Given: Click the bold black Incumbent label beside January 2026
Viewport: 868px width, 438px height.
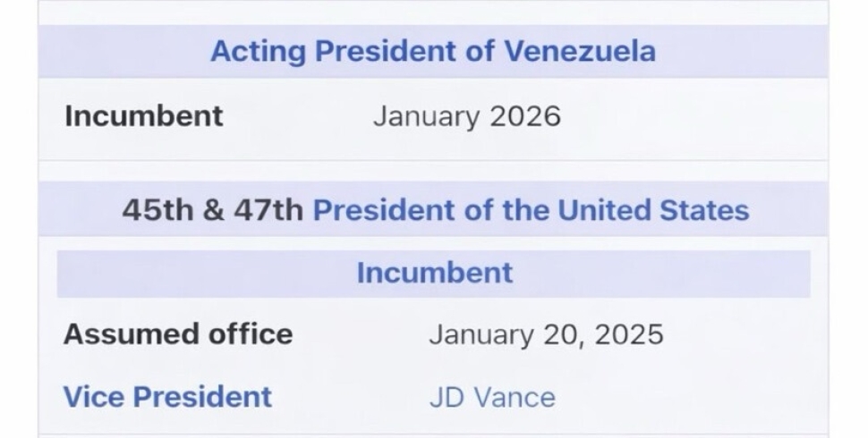Looking at the screenshot, I should pyautogui.click(x=144, y=116).
